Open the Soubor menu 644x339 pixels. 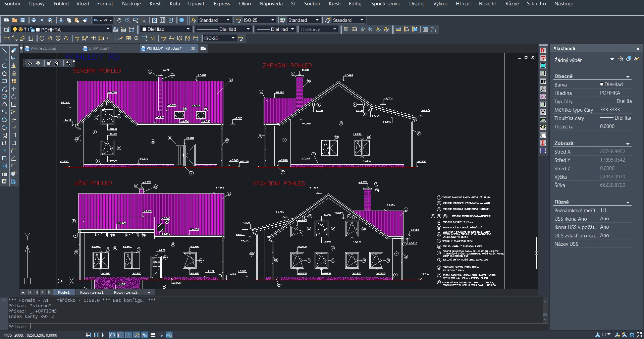(12, 4)
